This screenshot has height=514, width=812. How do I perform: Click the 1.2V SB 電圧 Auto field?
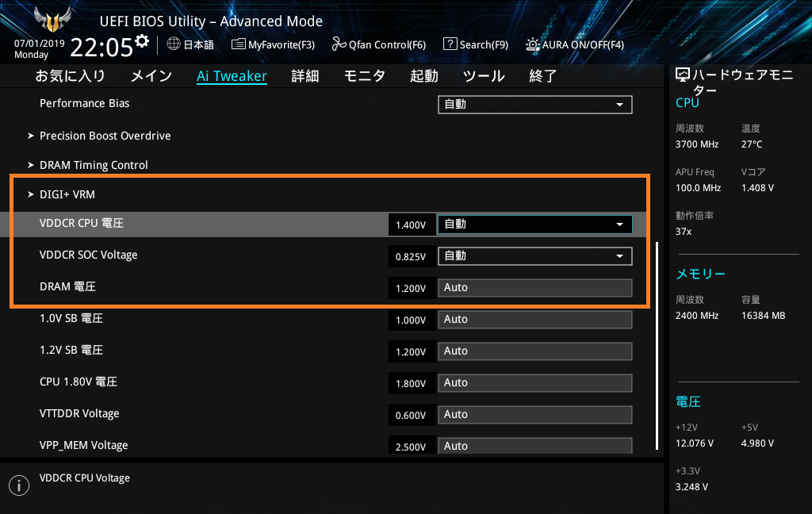click(535, 351)
